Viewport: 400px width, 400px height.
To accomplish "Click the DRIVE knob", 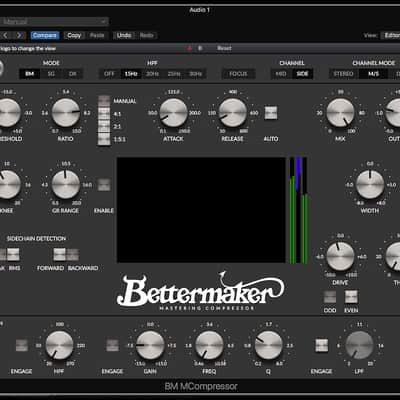I will (x=340, y=256).
